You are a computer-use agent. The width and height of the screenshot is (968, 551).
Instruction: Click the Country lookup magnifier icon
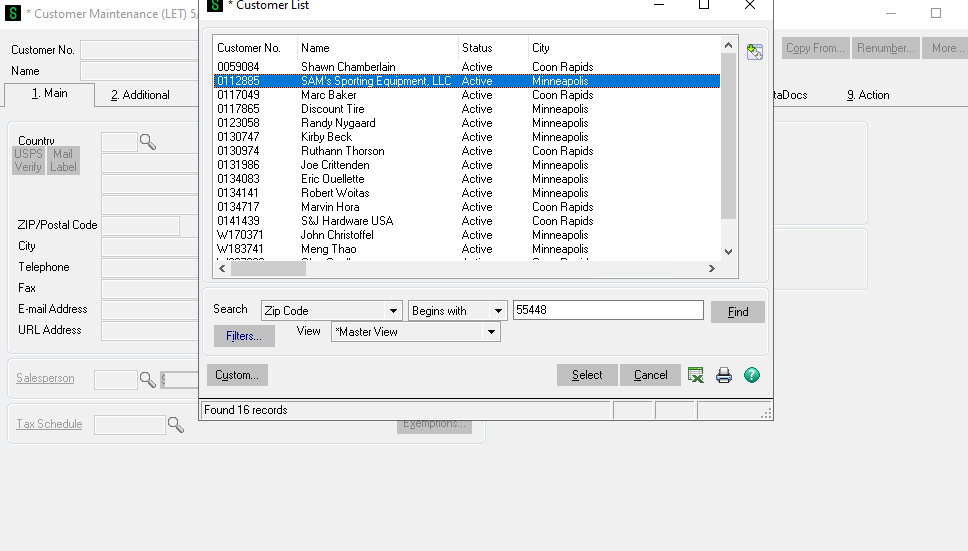point(148,142)
